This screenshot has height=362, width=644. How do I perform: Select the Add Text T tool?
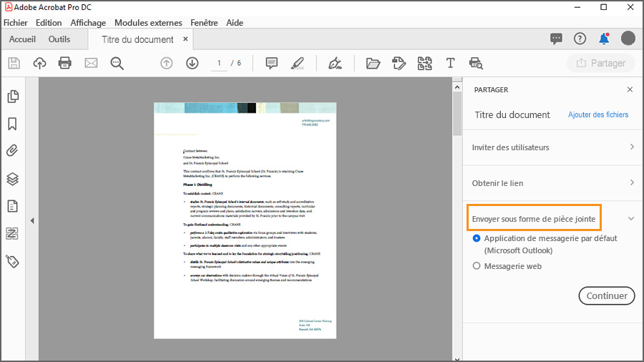pos(451,63)
